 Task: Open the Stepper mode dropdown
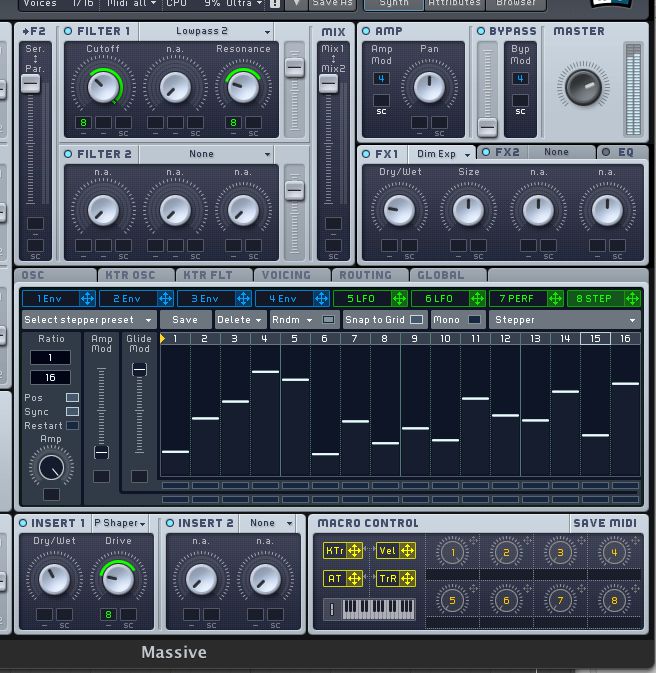tap(565, 320)
